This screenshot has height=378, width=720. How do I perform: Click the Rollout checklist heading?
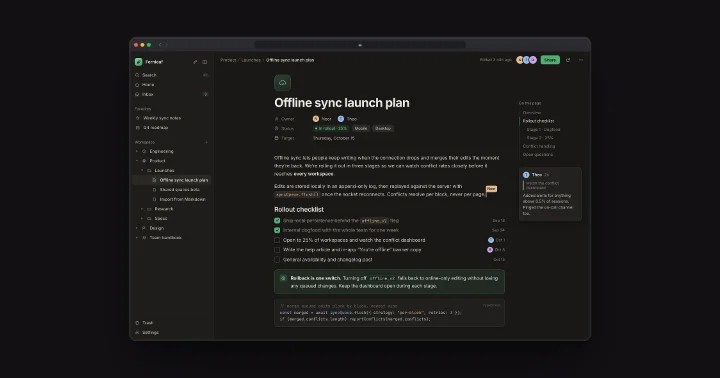[299, 209]
